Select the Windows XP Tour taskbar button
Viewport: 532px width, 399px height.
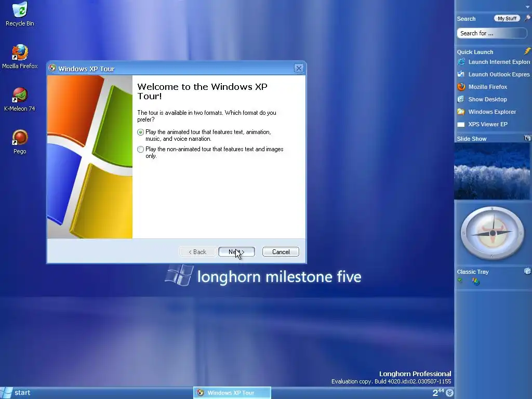(x=232, y=393)
